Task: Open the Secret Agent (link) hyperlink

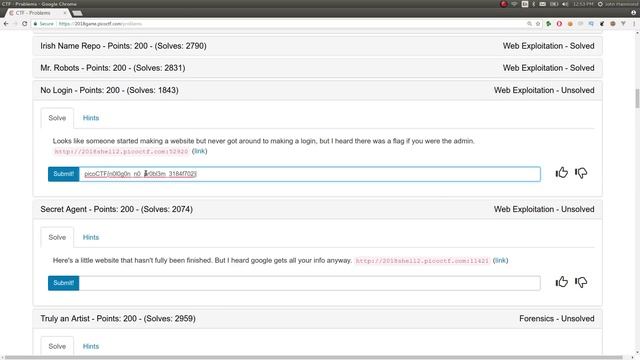Action: click(500, 260)
